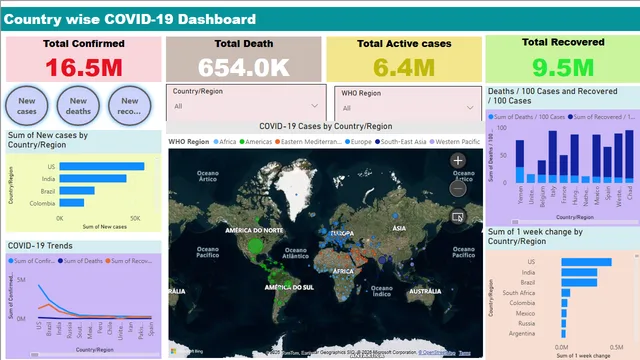The image size is (640, 360).
Task: Click the Country wise COVID-19 Dashboard title
Action: tap(130, 19)
